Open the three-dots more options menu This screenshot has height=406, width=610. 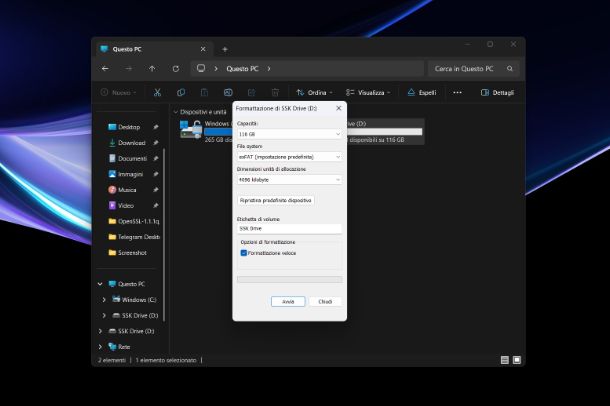[x=457, y=92]
